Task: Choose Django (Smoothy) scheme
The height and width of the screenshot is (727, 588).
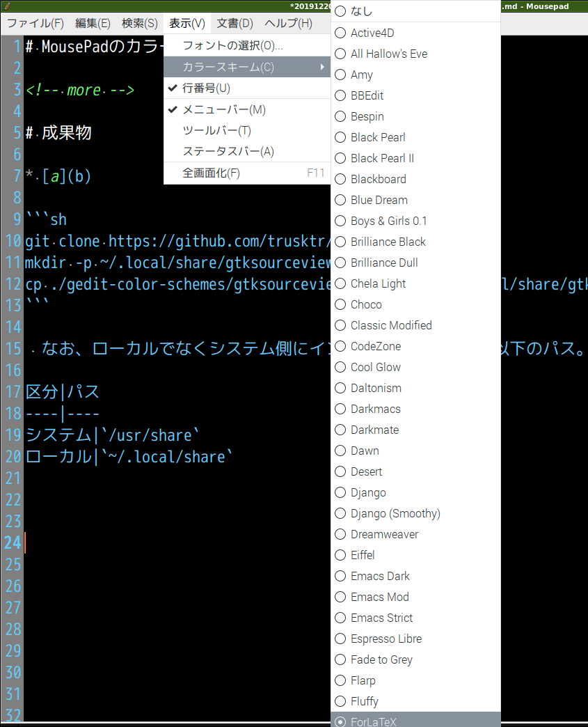Action: [x=415, y=513]
